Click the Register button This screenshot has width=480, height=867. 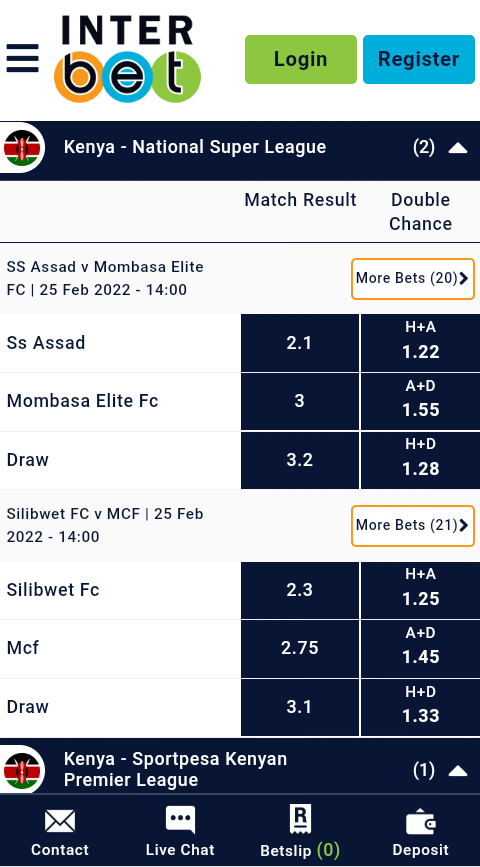(x=419, y=59)
